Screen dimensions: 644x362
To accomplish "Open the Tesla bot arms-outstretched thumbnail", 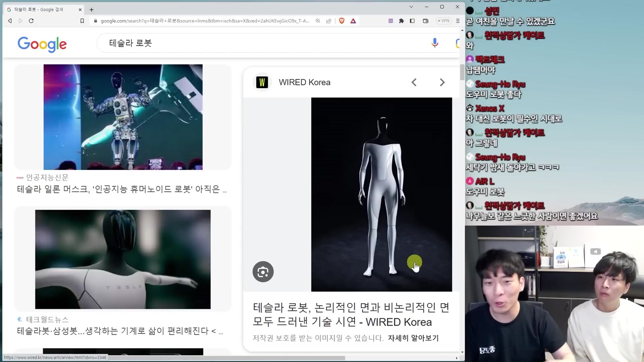I will coord(123,259).
